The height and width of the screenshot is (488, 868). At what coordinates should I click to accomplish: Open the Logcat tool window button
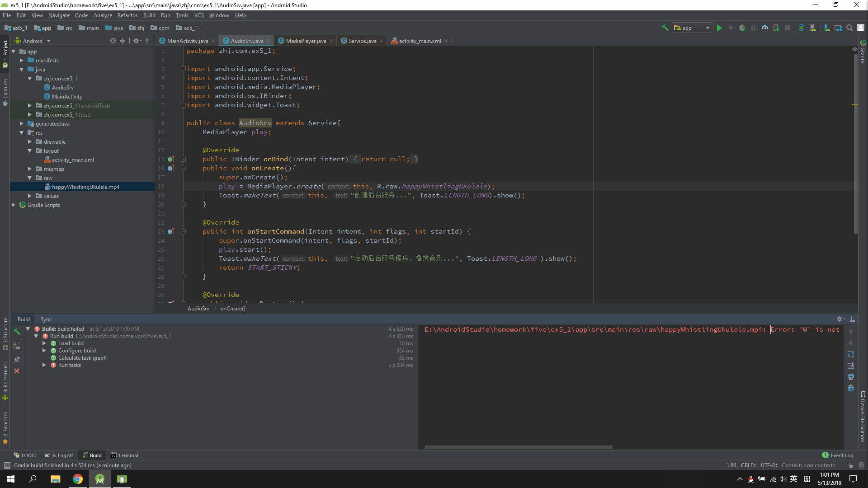pyautogui.click(x=59, y=455)
